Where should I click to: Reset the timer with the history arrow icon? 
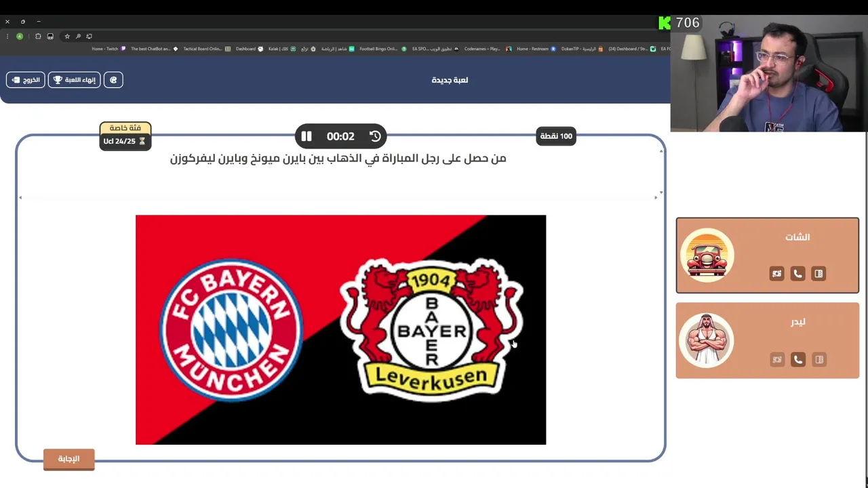pos(375,136)
